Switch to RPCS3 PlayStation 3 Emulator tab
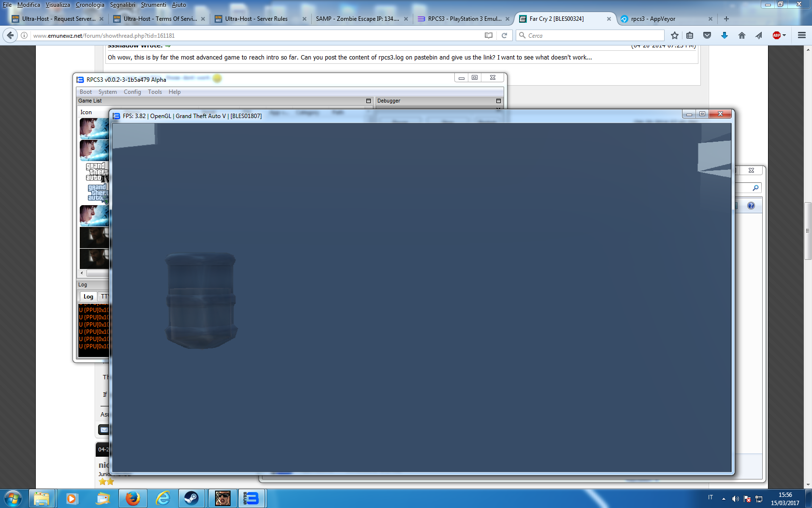Viewport: 812px width, 508px height. [464, 19]
